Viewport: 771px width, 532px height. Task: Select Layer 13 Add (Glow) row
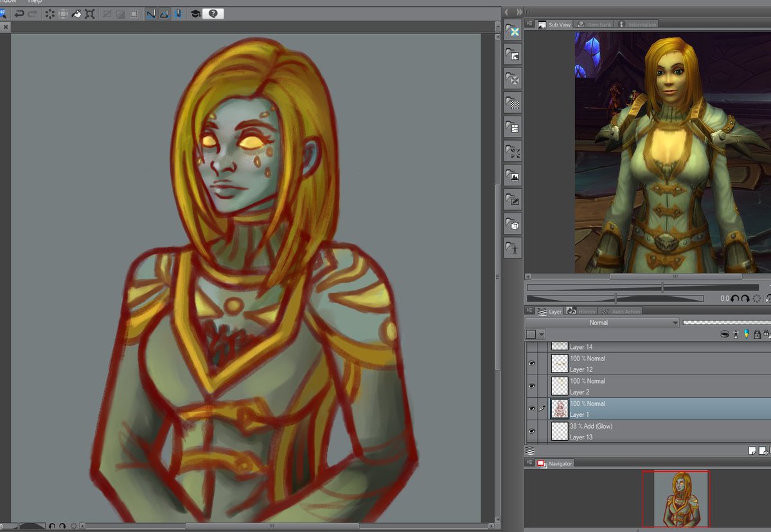[660, 431]
